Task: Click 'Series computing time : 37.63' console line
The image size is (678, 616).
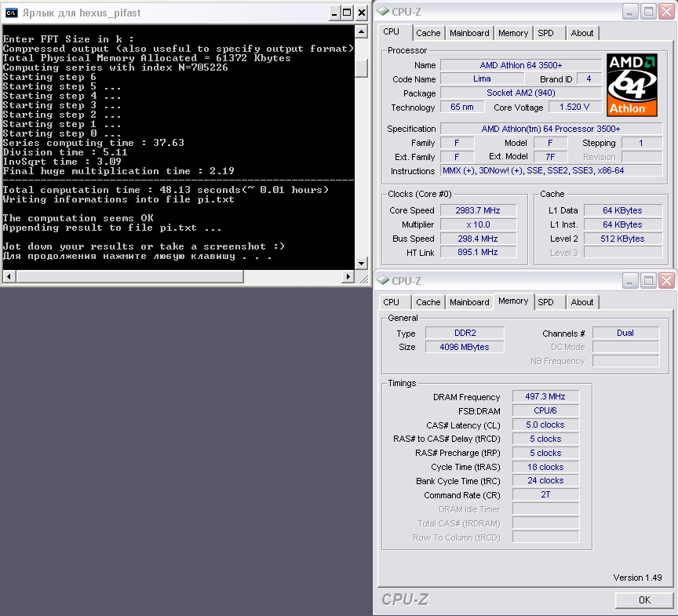Action: (x=93, y=143)
